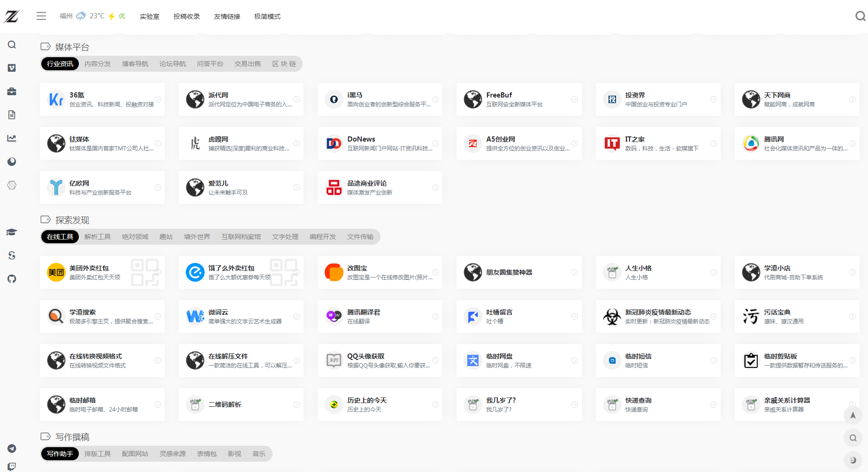This screenshot has width=868, height=472.
Task: Click the arrow on the IT之家 card
Action: [x=713, y=143]
